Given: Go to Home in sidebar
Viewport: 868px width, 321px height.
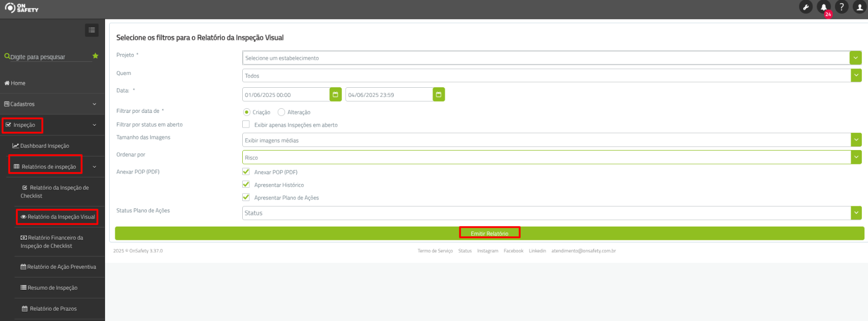Looking at the screenshot, I should 15,83.
